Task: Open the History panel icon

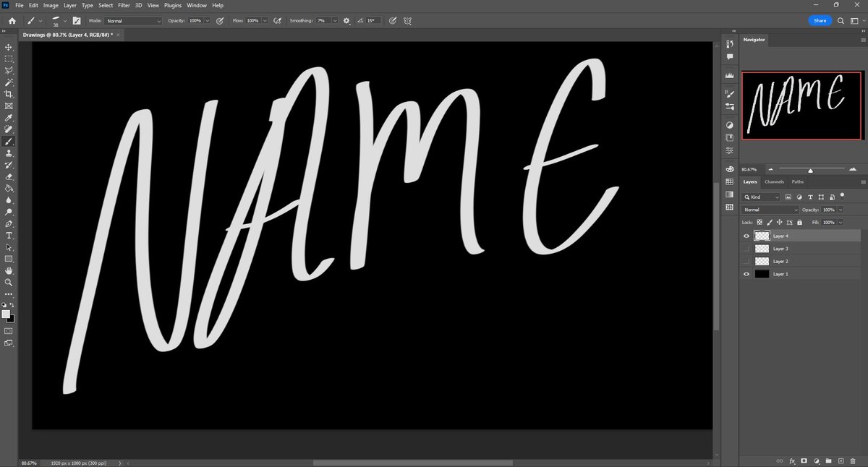Action: [x=730, y=44]
